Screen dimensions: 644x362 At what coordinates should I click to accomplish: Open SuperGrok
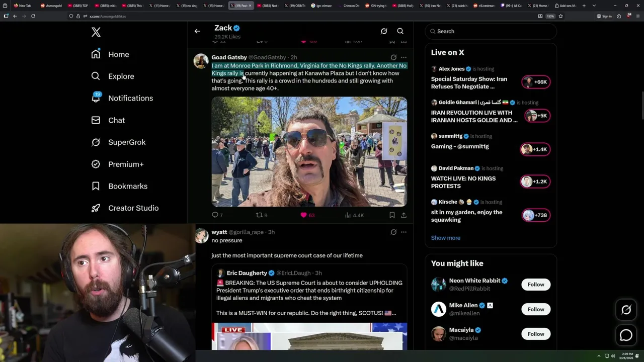click(x=119, y=142)
